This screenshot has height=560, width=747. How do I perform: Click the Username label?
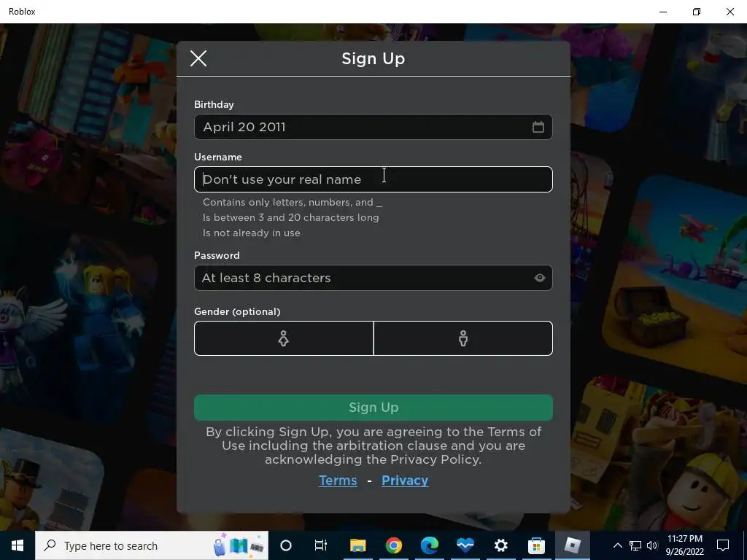[x=217, y=157]
